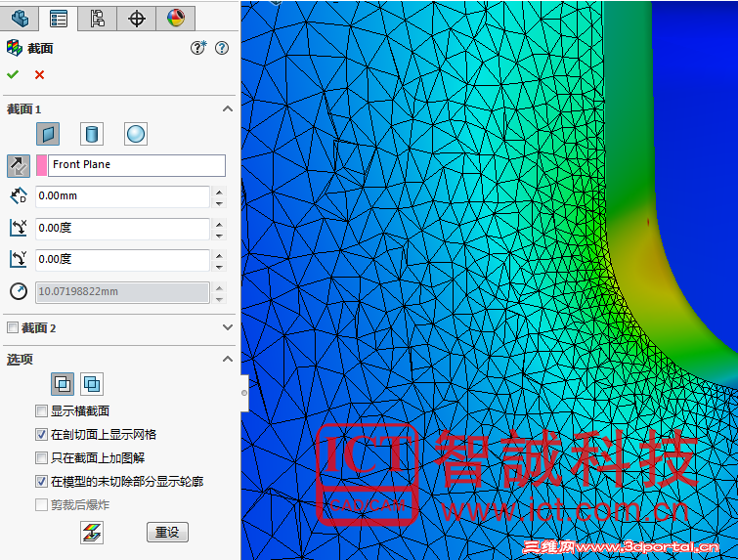Click the offset distance icon
738x560 pixels.
(x=19, y=196)
